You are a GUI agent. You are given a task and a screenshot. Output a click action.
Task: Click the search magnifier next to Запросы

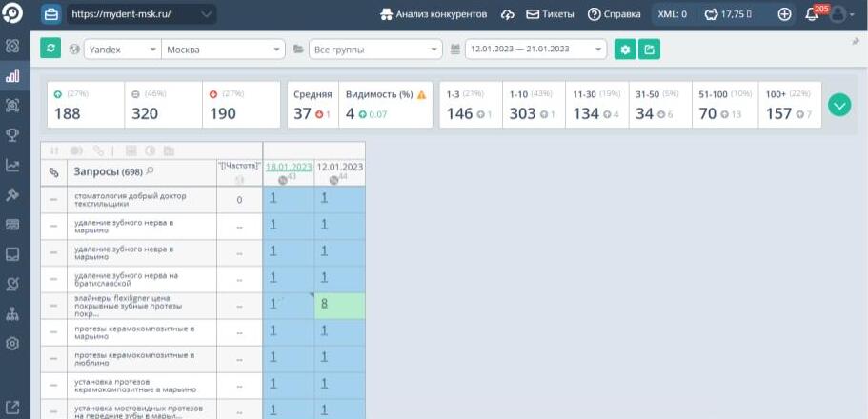coord(150,171)
